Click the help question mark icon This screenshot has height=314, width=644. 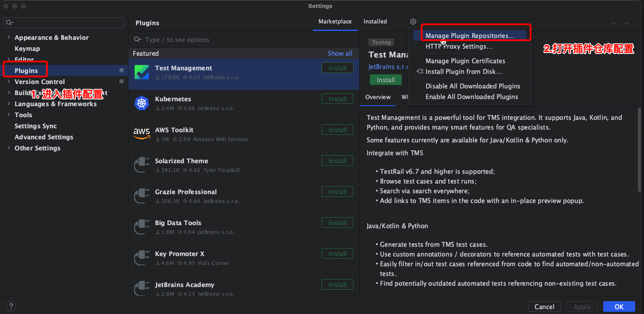pyautogui.click(x=11, y=306)
